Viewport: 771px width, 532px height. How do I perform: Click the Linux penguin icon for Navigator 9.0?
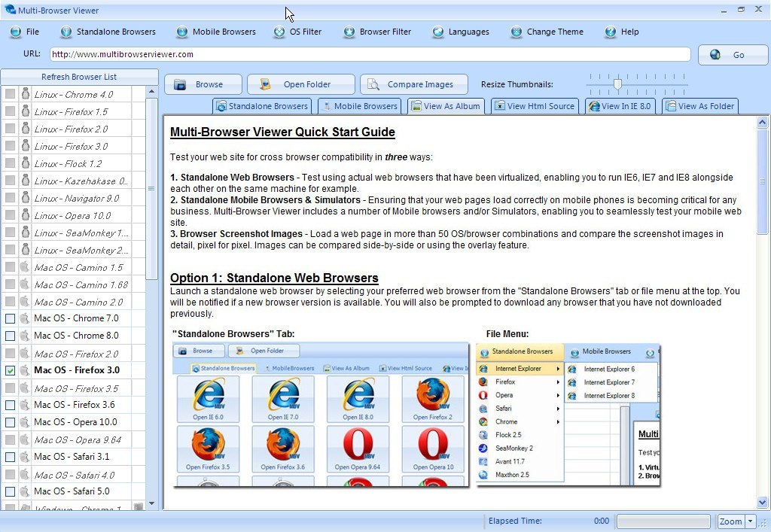point(25,198)
